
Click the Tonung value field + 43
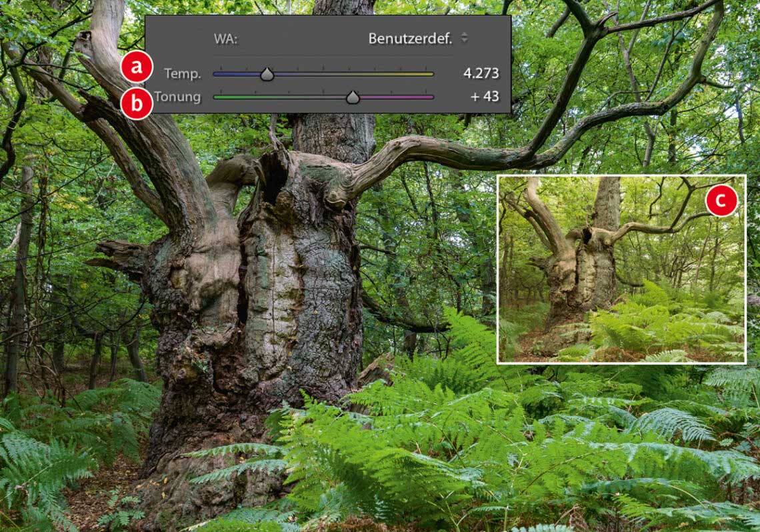[x=485, y=97]
